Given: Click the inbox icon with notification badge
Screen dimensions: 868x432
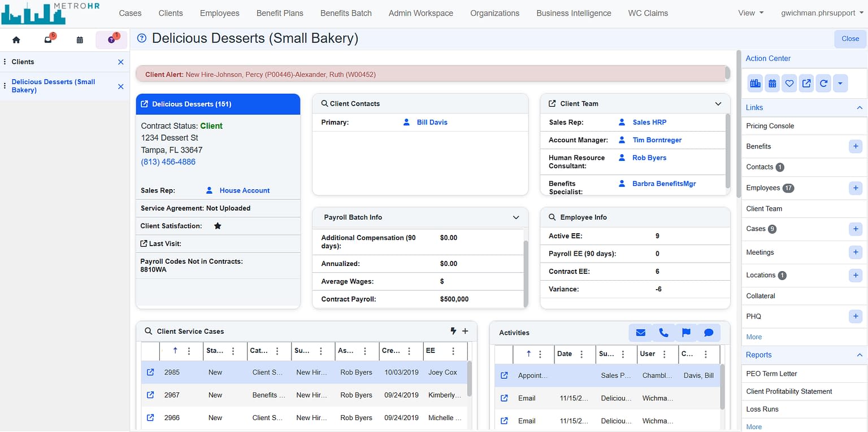Looking at the screenshot, I should point(48,40).
